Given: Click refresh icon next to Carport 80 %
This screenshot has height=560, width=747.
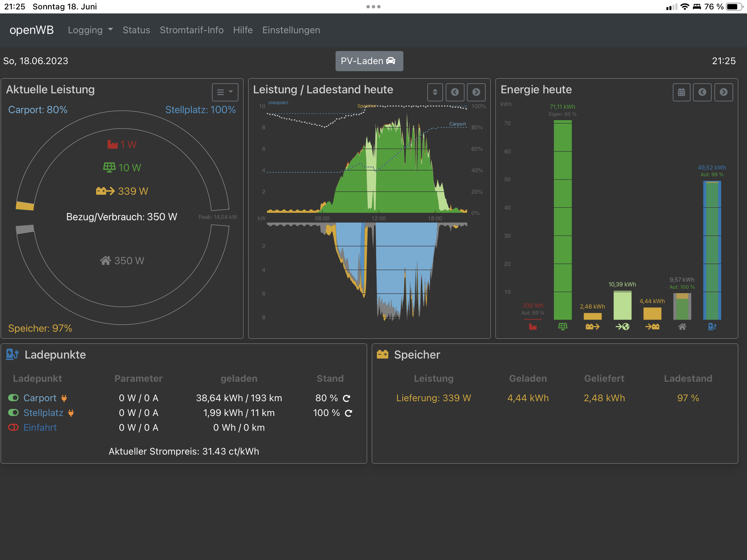Looking at the screenshot, I should [347, 399].
